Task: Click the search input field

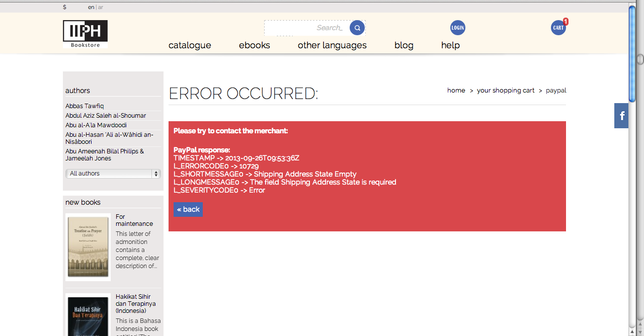Action: tap(307, 28)
